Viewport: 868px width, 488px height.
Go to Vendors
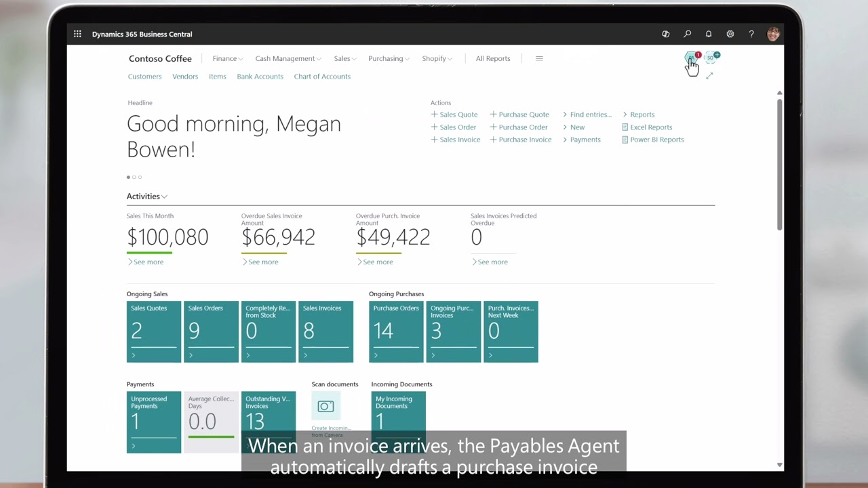coord(185,77)
